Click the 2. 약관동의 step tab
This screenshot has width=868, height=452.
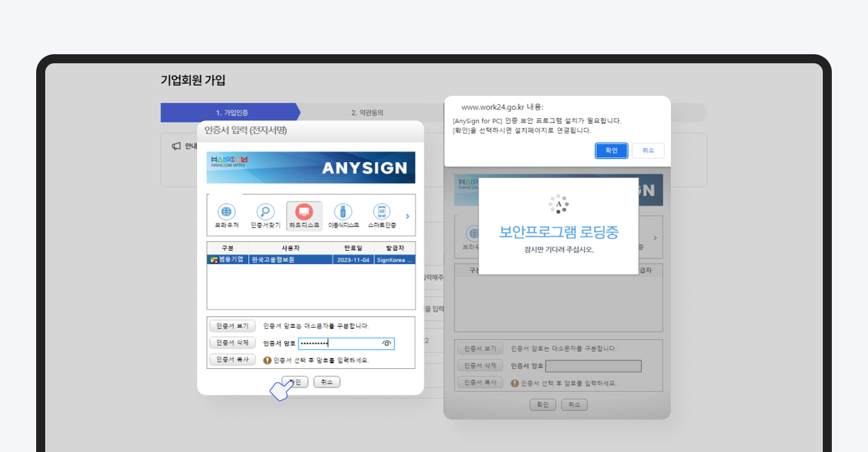coord(368,113)
